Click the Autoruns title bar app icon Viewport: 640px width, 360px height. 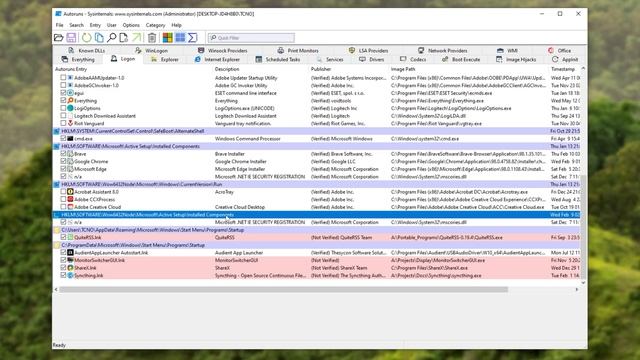(58, 14)
